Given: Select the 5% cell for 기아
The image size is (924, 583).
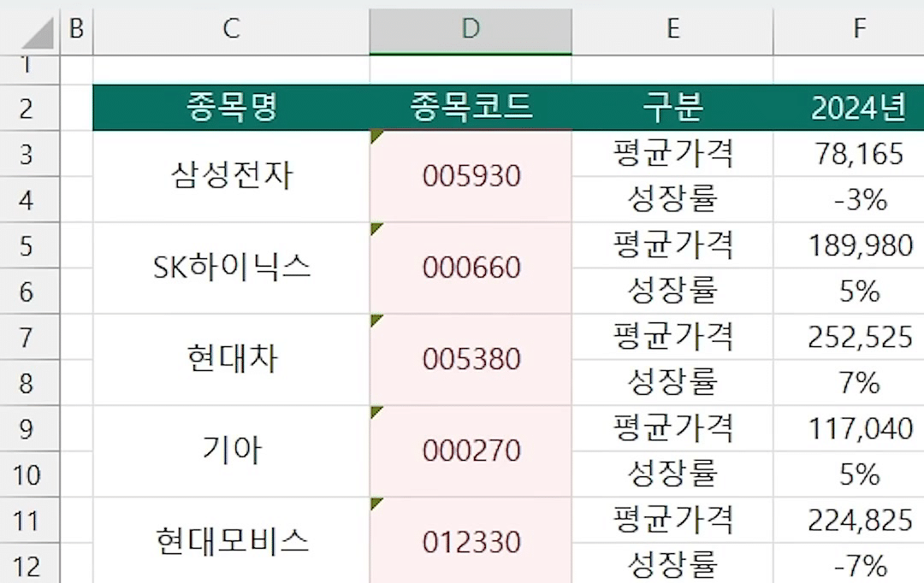Looking at the screenshot, I should (849, 474).
